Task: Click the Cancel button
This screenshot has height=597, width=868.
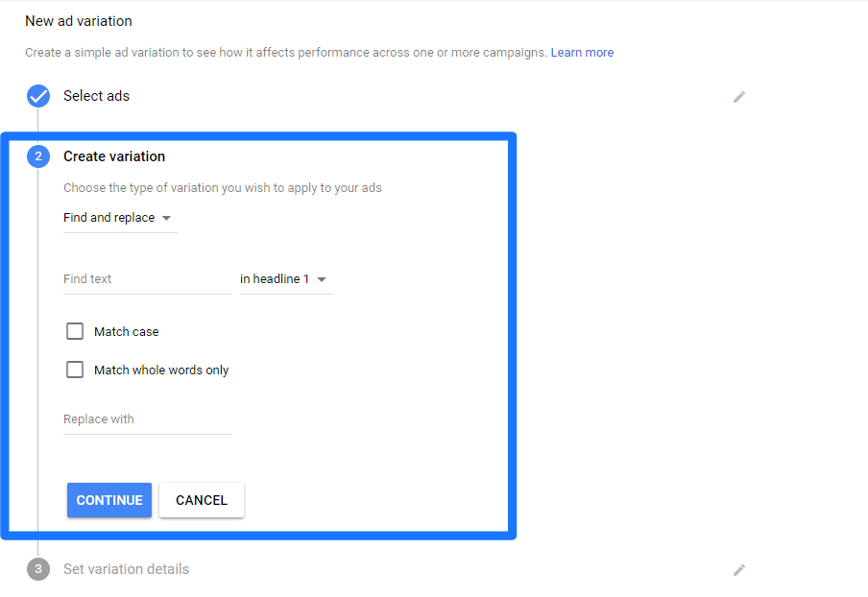Action: tap(202, 500)
